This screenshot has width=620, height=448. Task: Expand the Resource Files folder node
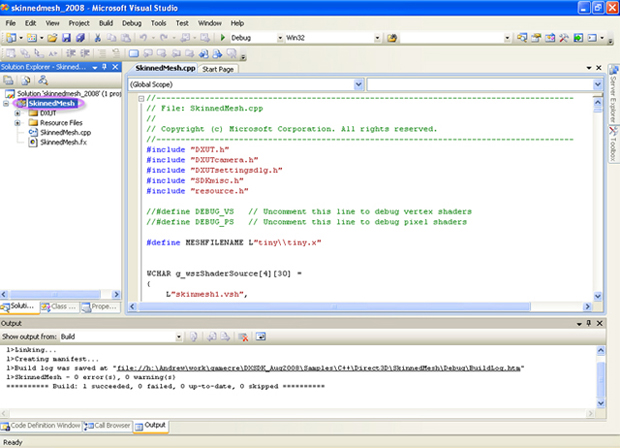click(x=17, y=123)
